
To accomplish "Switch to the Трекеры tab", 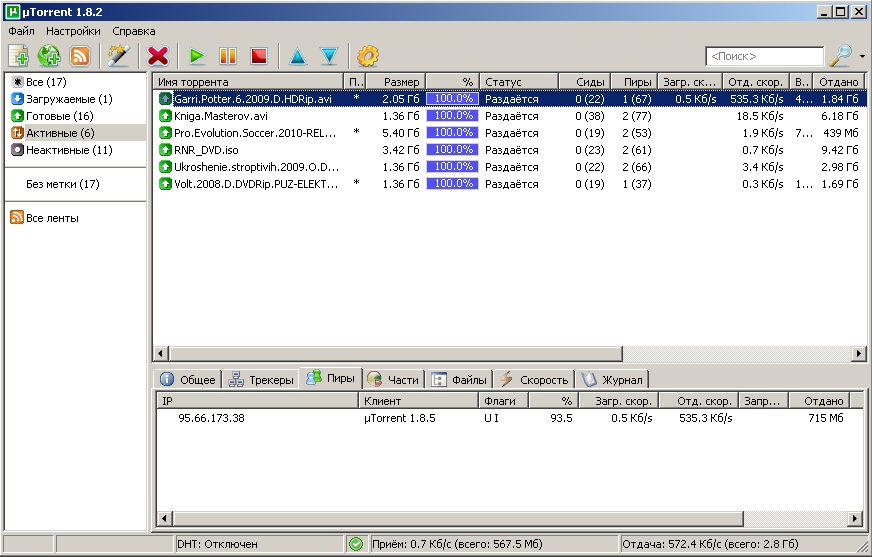I will (261, 380).
